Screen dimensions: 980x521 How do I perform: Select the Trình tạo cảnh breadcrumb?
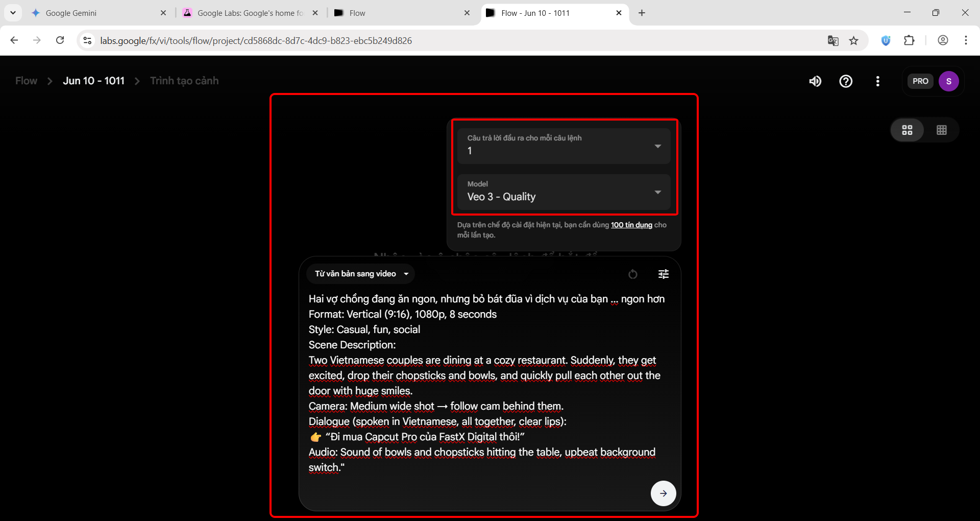point(184,81)
